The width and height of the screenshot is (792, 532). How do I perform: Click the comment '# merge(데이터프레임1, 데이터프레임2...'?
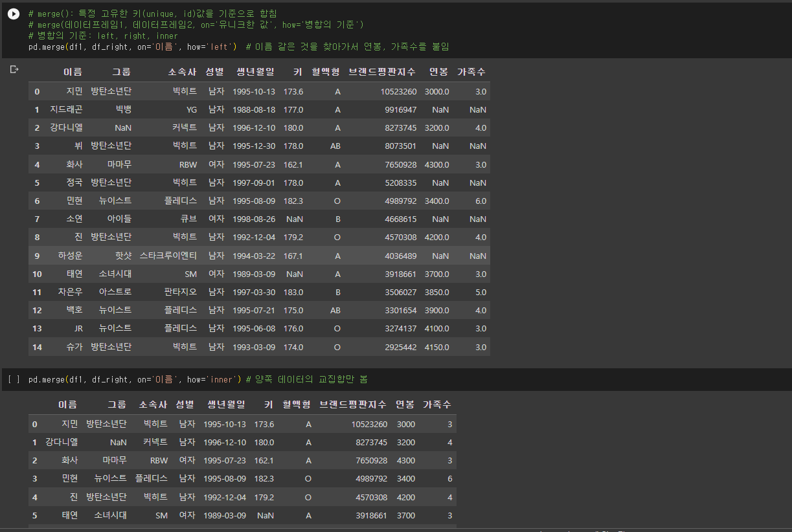click(x=196, y=25)
